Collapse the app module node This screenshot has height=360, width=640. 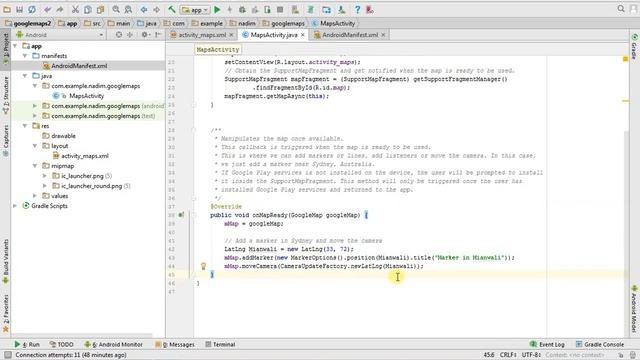(x=15, y=46)
